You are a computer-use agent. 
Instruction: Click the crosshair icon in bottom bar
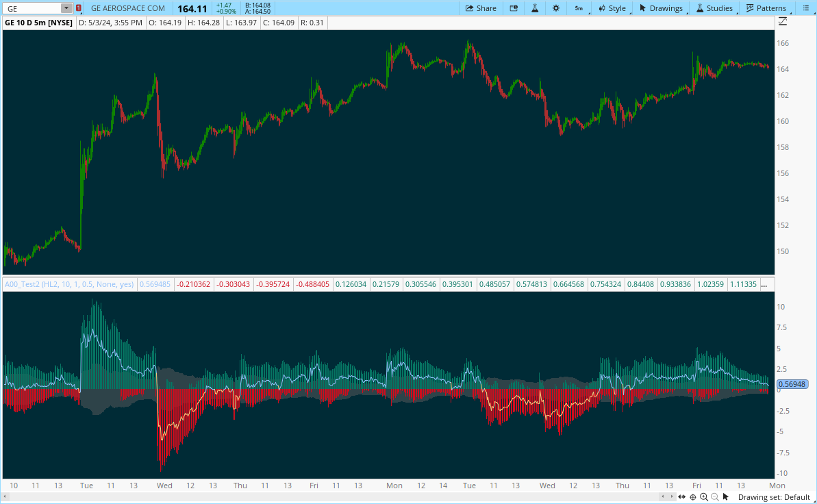(693, 497)
